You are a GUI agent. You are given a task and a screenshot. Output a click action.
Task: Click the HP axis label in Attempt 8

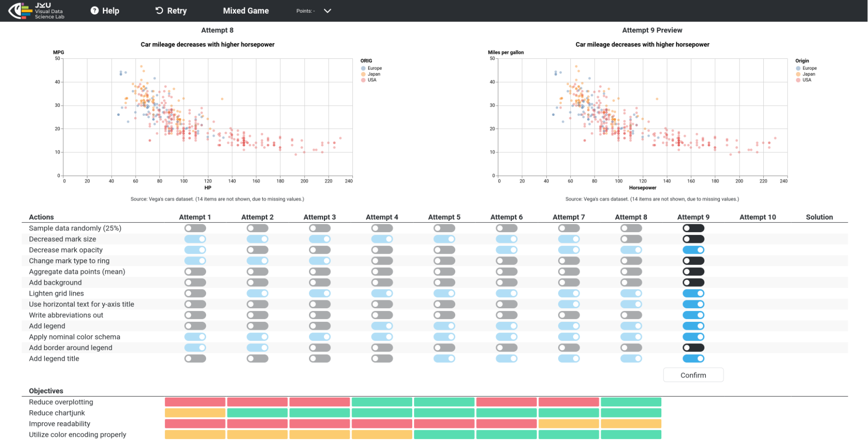click(x=208, y=188)
